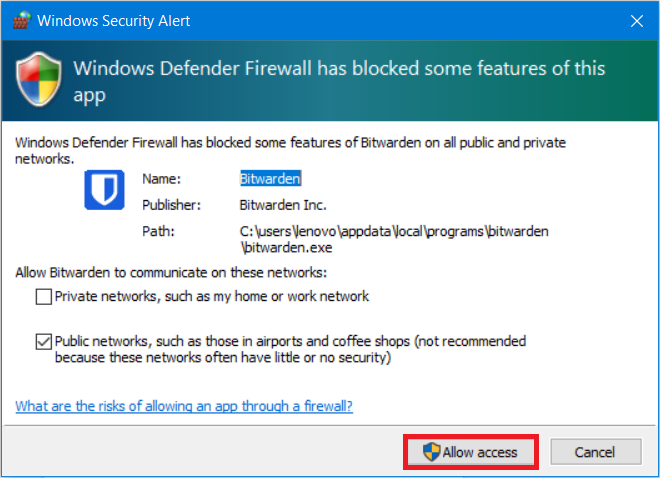Click the Bitwarden Inc. publisher value
660x478 pixels.
(284, 205)
